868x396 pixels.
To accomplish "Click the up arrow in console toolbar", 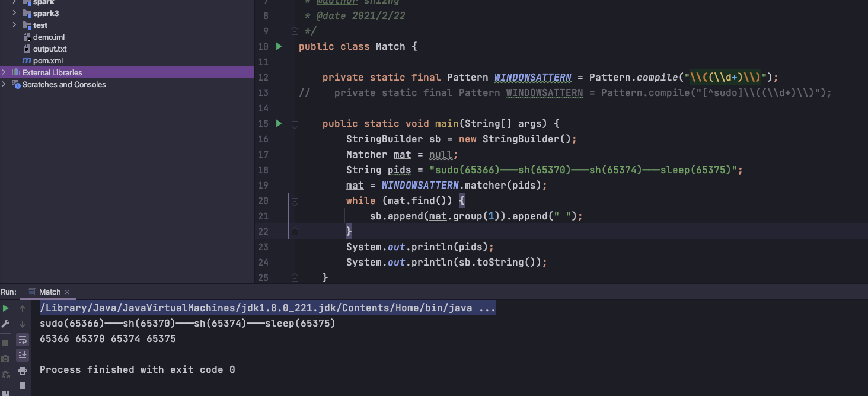I will (x=23, y=308).
